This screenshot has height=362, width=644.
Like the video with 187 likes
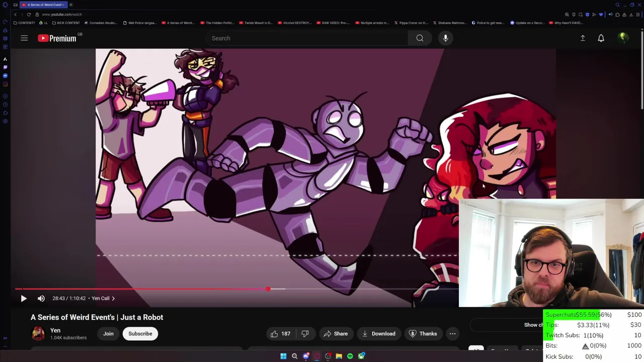tap(281, 334)
